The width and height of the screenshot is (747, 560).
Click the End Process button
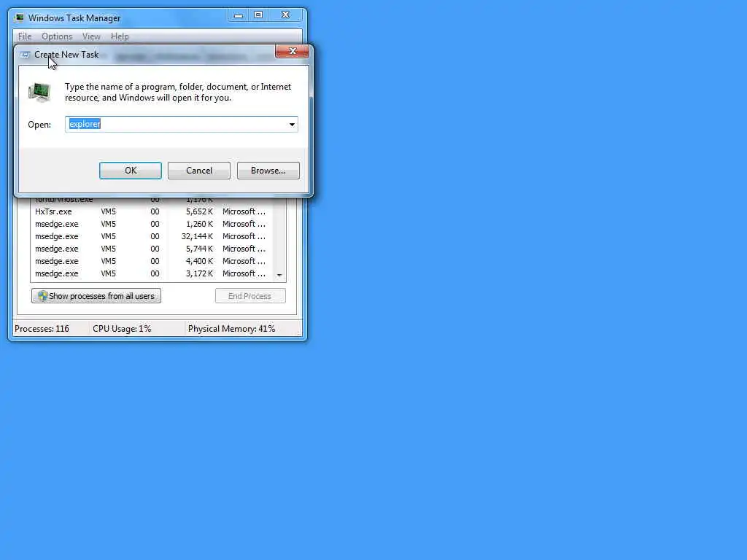250,296
